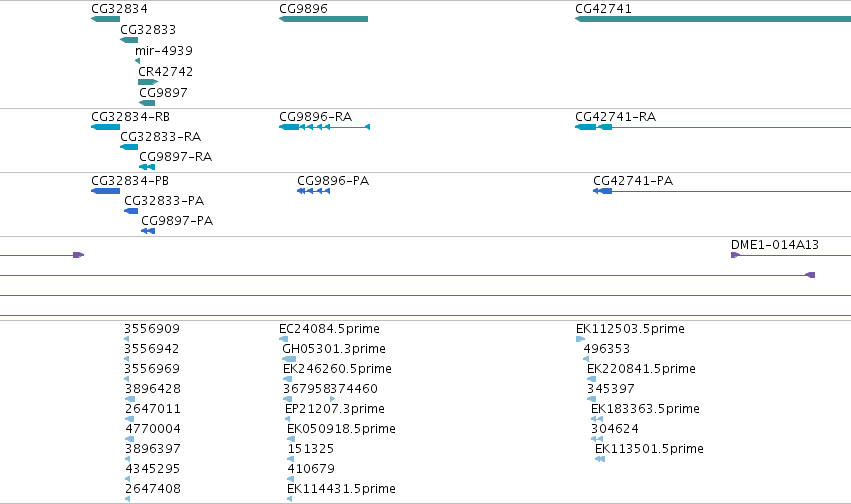This screenshot has height=504, width=851.
Task: Open the CG42741-RA transcript label
Action: tap(615, 117)
